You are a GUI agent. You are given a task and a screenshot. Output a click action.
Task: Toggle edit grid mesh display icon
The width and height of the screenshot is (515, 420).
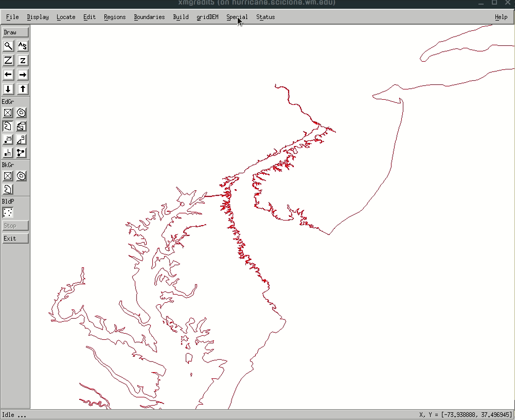coord(8,113)
